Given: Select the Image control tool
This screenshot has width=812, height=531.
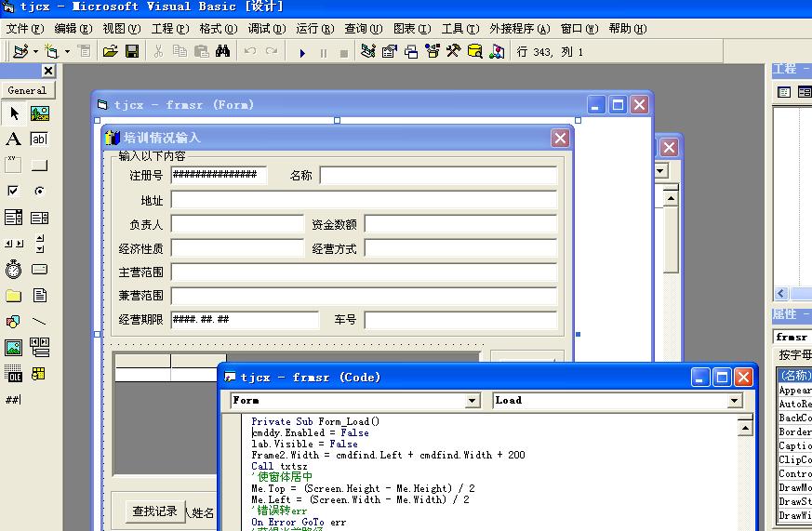Looking at the screenshot, I should coord(14,347).
